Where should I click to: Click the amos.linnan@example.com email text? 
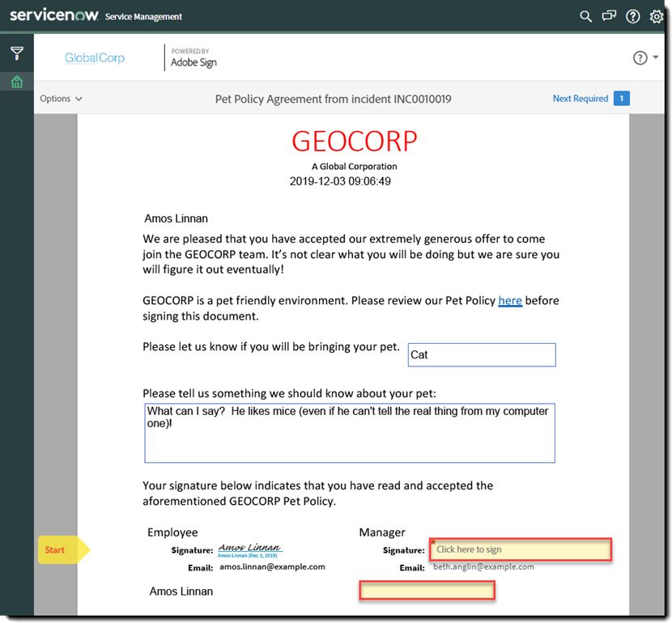click(x=272, y=567)
